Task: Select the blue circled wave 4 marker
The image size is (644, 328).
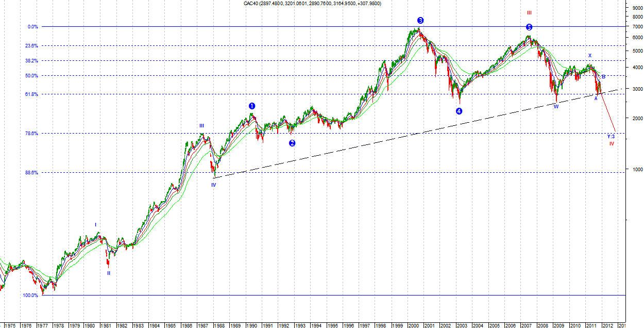Action: pyautogui.click(x=459, y=111)
